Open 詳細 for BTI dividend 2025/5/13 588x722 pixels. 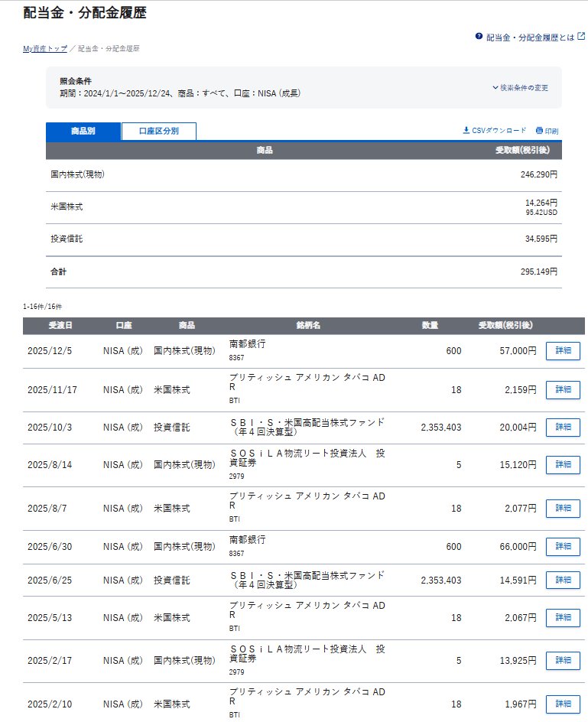pyautogui.click(x=563, y=617)
